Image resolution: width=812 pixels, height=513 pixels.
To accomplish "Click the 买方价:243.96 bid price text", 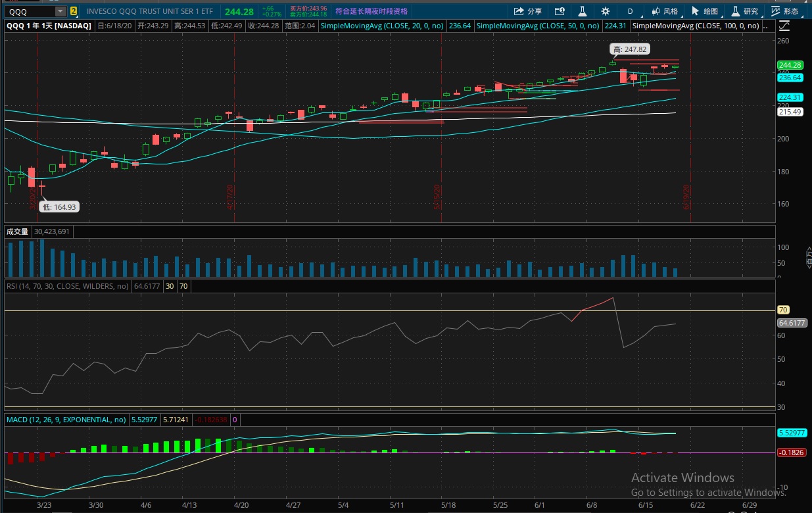I will click(x=308, y=9).
